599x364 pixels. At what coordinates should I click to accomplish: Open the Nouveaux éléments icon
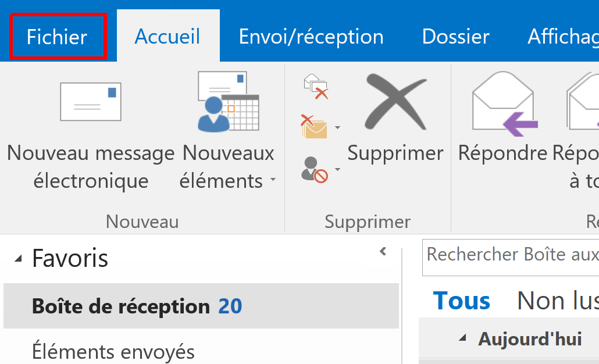click(227, 102)
